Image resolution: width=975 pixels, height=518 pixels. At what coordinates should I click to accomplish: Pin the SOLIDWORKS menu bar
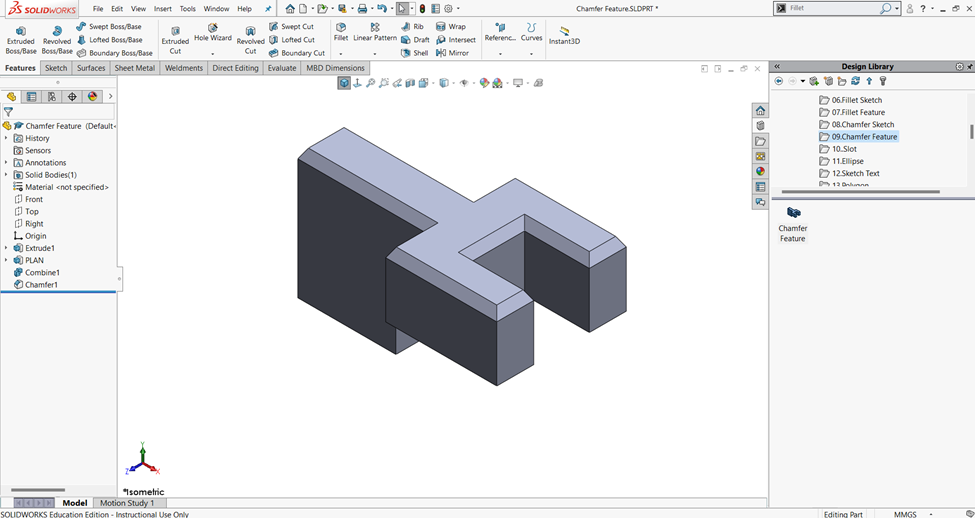[268, 9]
